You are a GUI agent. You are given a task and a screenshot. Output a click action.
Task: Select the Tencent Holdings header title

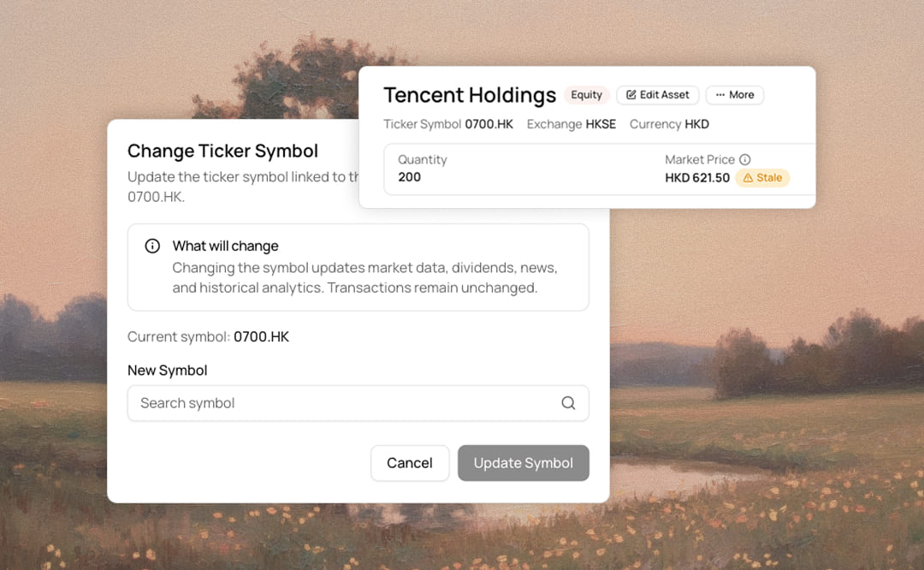pyautogui.click(x=470, y=95)
